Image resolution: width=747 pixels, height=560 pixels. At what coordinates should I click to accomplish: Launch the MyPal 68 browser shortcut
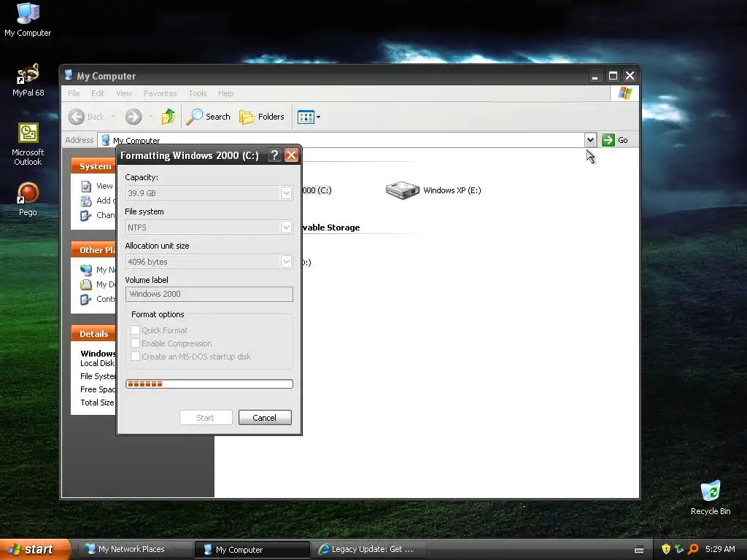(x=28, y=80)
